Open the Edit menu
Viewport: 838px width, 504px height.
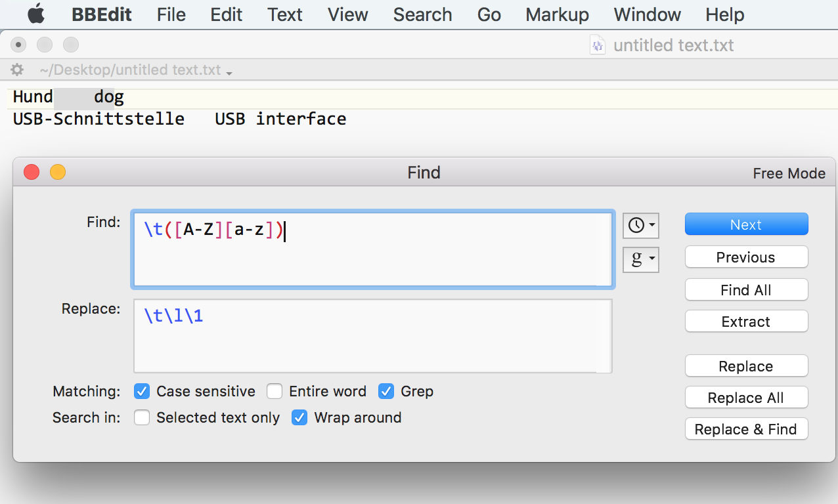(x=227, y=14)
